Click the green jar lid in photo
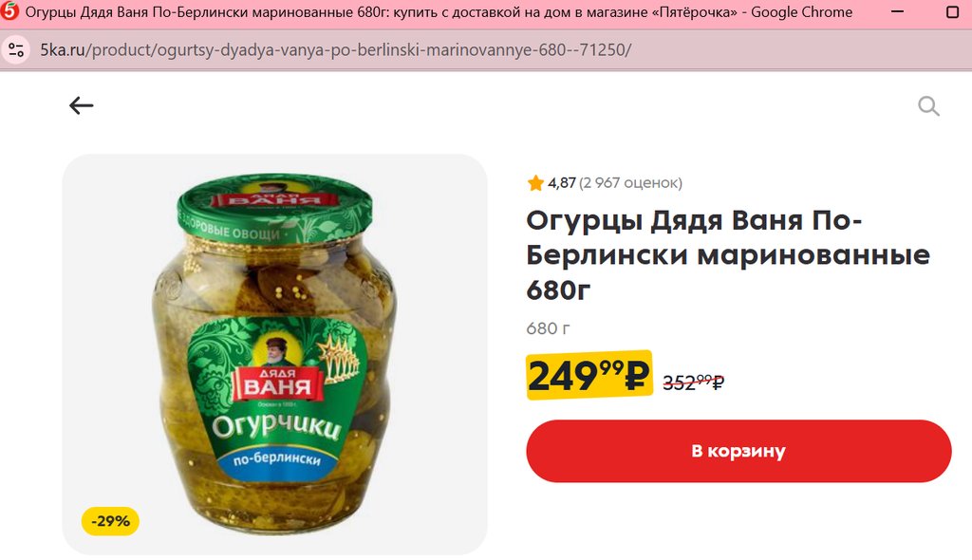 pyautogui.click(x=274, y=208)
